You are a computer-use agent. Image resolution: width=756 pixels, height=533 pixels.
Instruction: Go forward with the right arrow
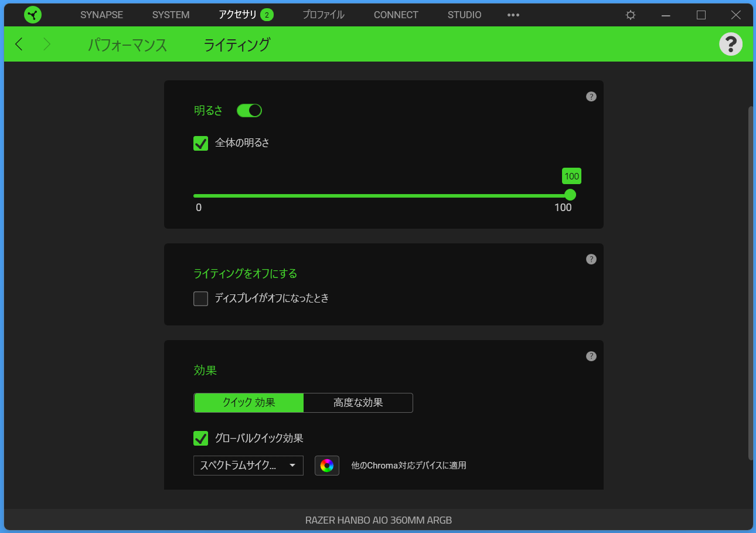coord(47,44)
